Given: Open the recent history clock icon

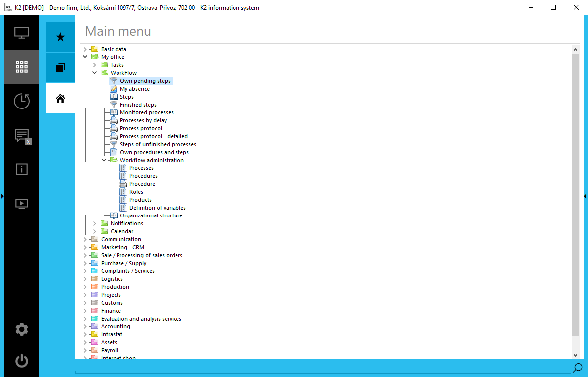Looking at the screenshot, I should [x=22, y=101].
